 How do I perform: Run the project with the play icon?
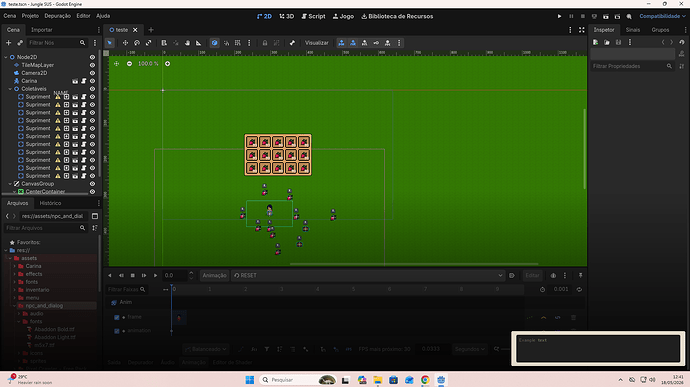pyautogui.click(x=559, y=16)
